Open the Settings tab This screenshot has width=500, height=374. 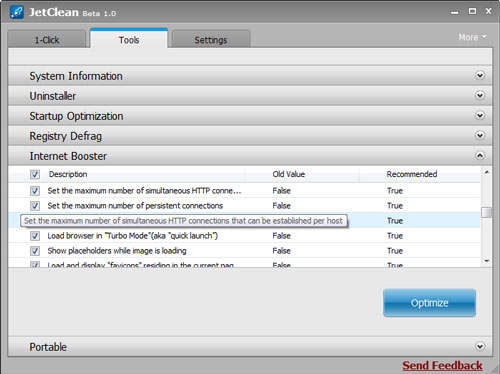(211, 39)
